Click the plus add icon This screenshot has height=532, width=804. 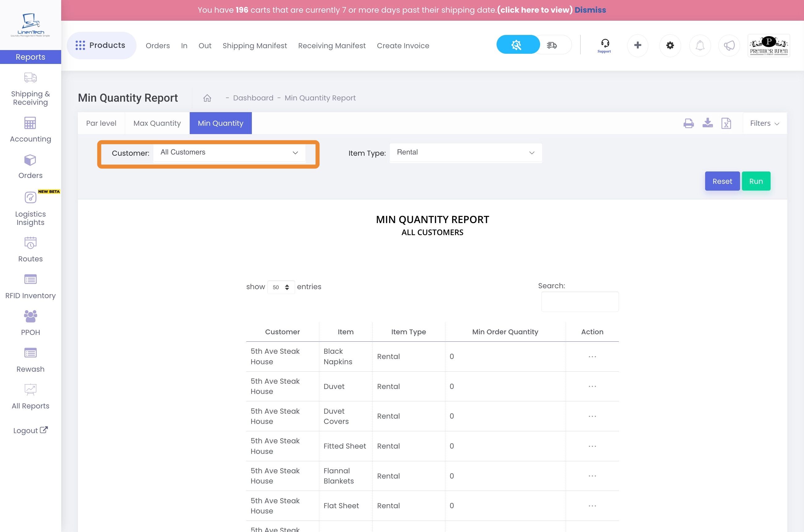point(637,45)
